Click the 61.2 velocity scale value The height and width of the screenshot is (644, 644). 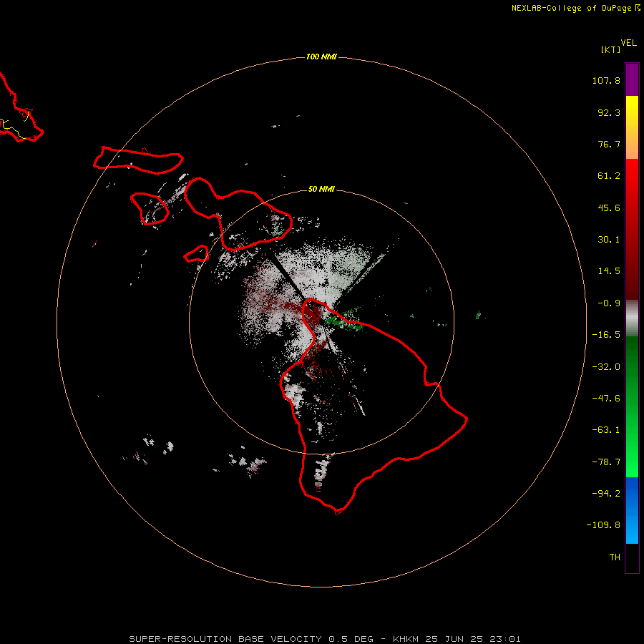(609, 176)
